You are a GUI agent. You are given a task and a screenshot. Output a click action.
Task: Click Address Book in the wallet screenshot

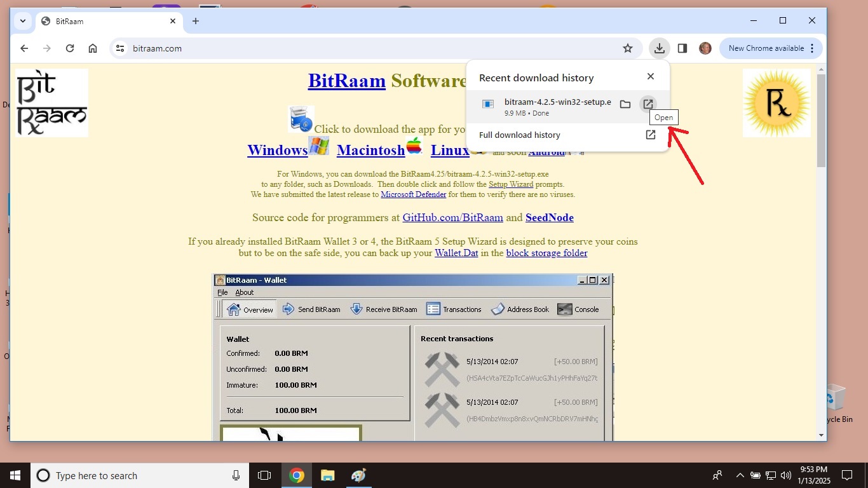[520, 309]
